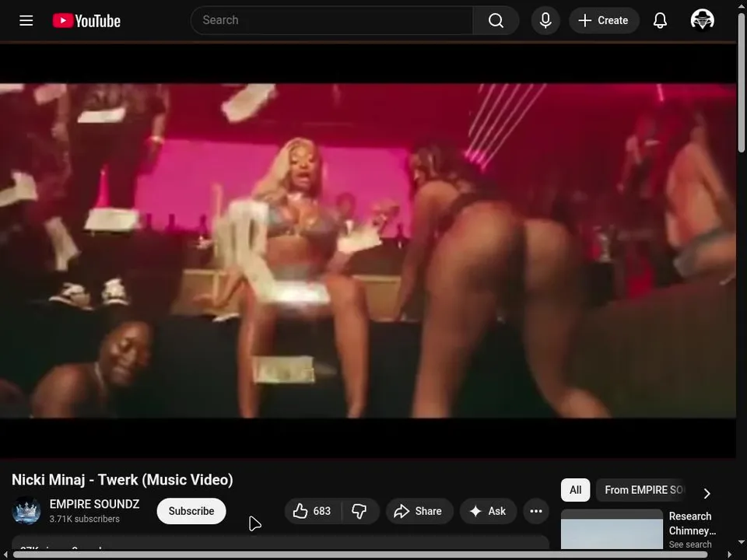Open the hamburger guide menu
The image size is (747, 560).
(x=26, y=20)
